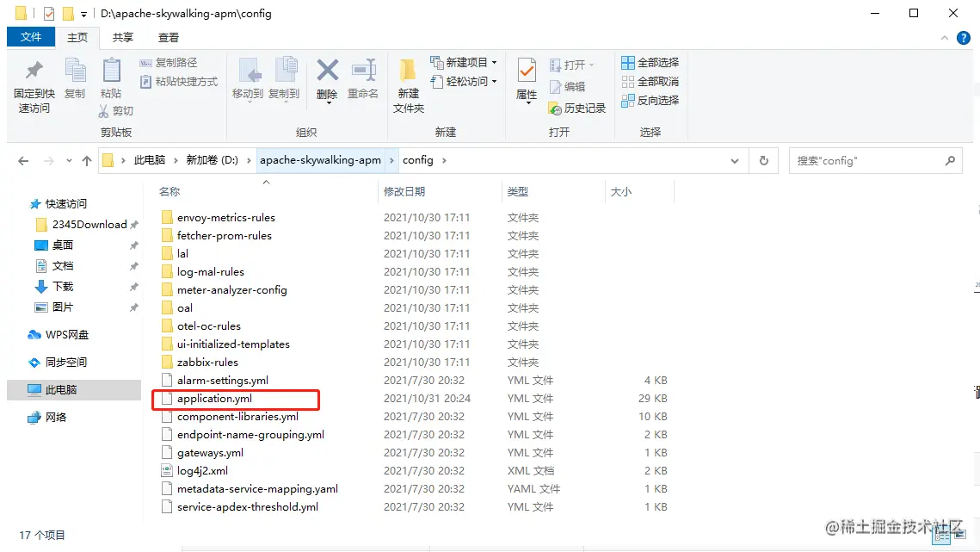Select Network (网络) in sidebar
The width and height of the screenshot is (980, 552).
(x=56, y=418)
